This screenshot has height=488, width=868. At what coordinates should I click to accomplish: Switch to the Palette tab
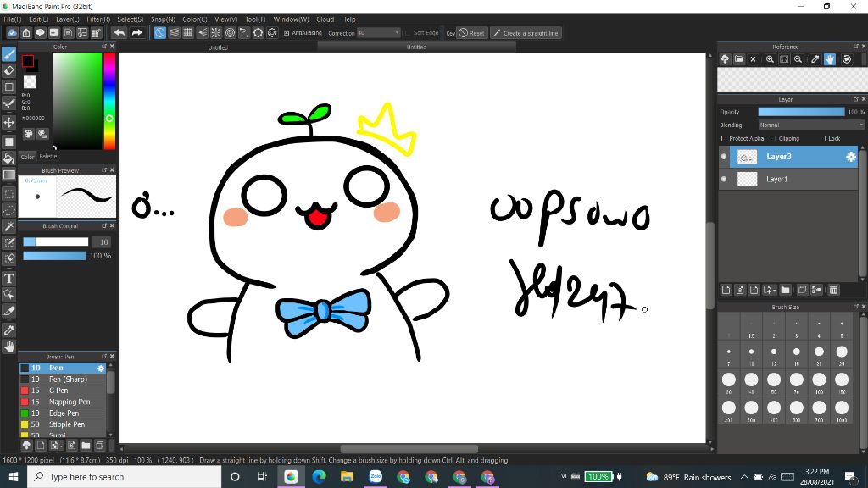point(48,157)
